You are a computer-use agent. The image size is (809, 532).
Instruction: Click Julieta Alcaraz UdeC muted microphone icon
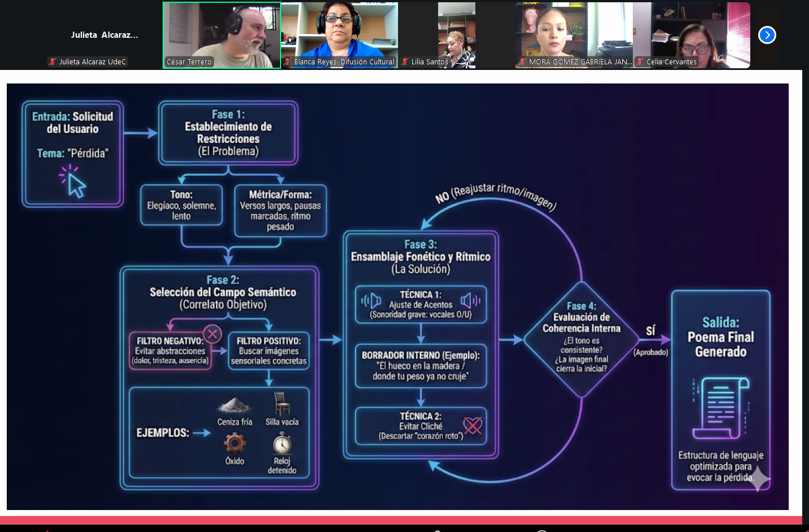click(53, 62)
